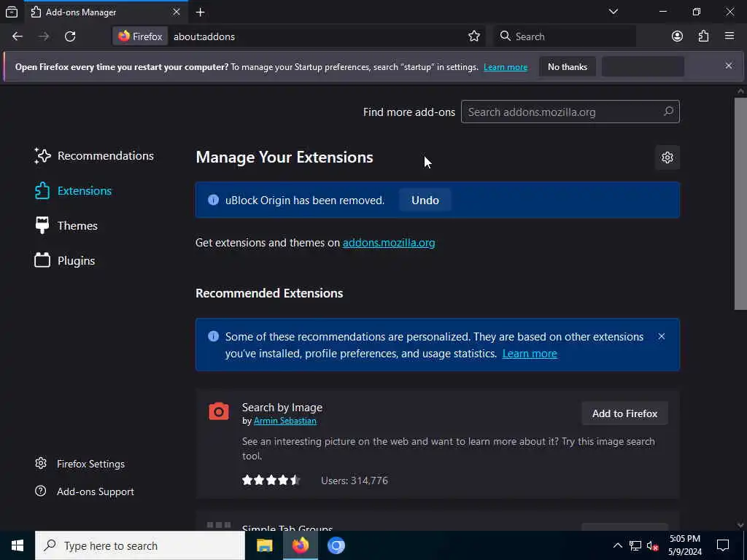This screenshot has width=747, height=560.
Task: Click the Firefox taskbar icon
Action: click(x=300, y=545)
